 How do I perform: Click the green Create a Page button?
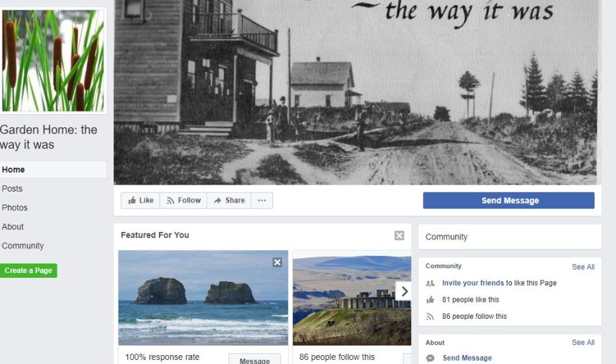click(28, 270)
